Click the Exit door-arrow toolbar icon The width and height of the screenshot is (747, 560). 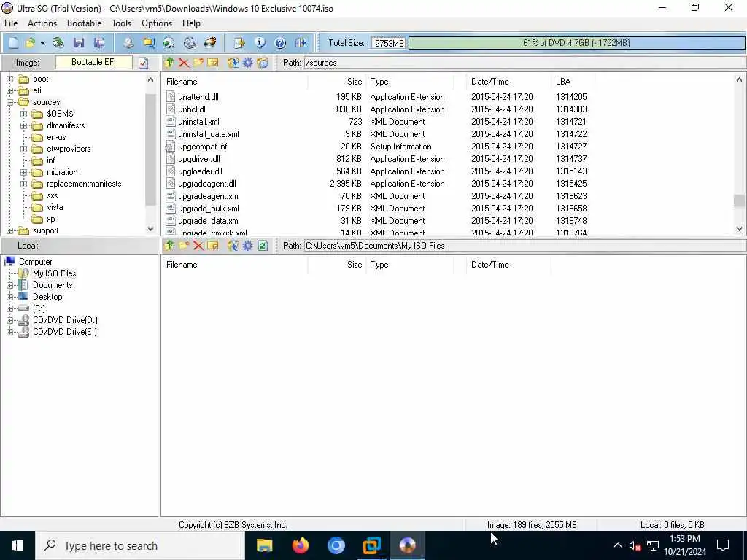pos(301,43)
